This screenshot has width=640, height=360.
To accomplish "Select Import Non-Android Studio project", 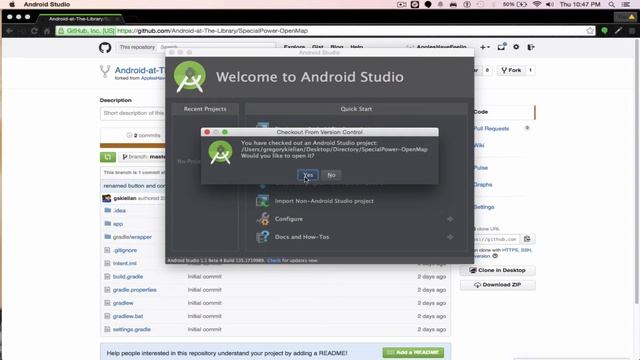I will [324, 201].
